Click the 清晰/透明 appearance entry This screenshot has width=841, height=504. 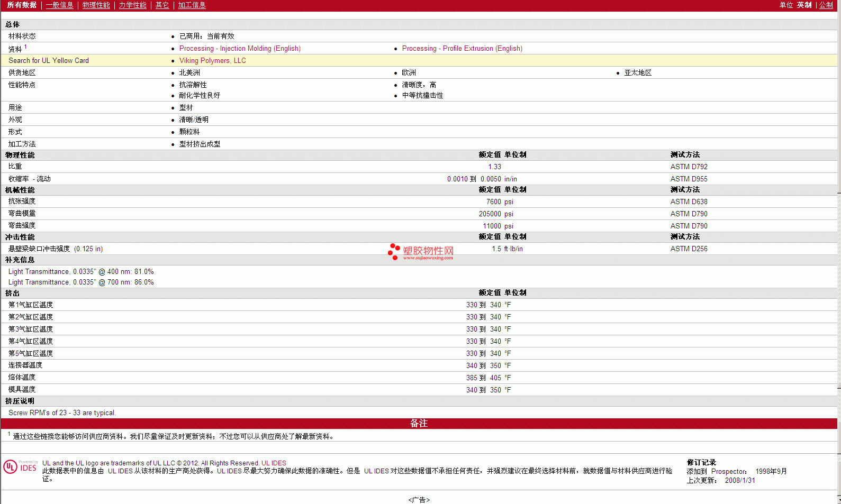click(x=194, y=120)
